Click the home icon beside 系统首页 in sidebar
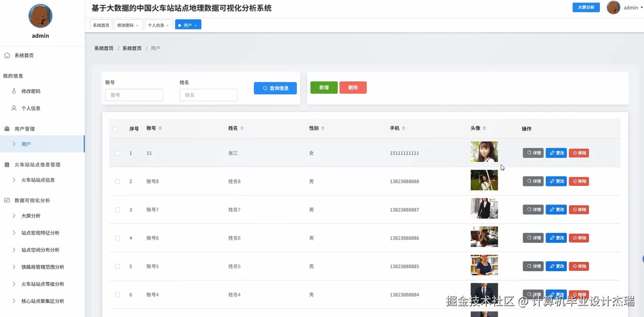The width and height of the screenshot is (644, 317). click(x=7, y=55)
